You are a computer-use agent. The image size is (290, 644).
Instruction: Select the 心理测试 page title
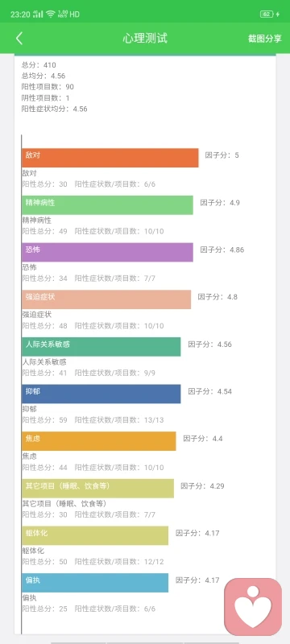click(x=145, y=39)
